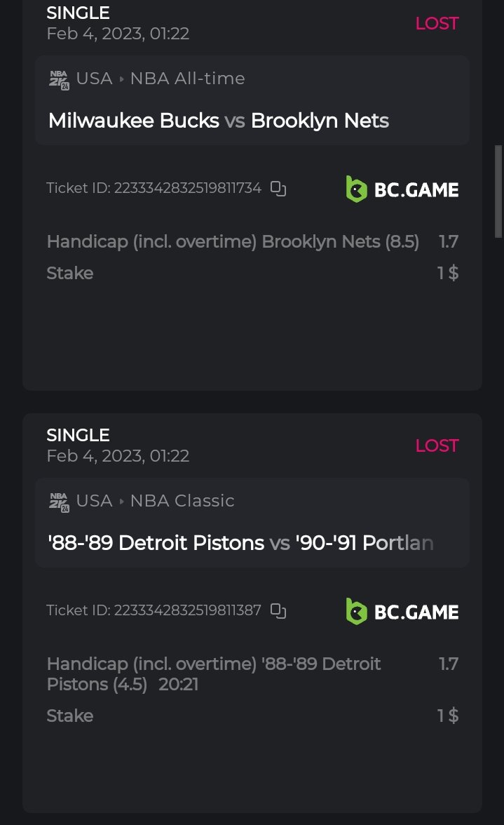Select ticket ID text ending 1734

154,188
